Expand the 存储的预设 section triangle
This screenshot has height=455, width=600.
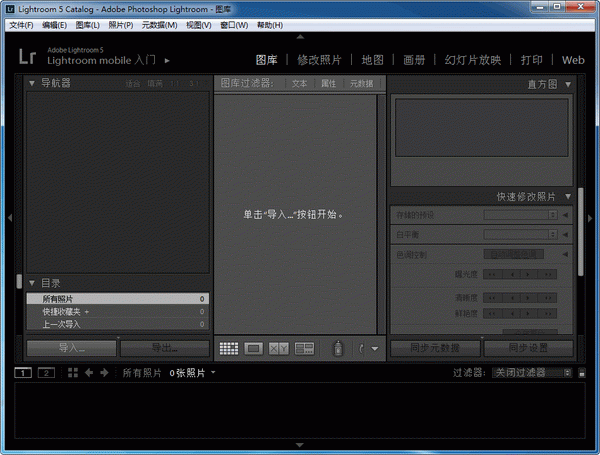[x=565, y=215]
